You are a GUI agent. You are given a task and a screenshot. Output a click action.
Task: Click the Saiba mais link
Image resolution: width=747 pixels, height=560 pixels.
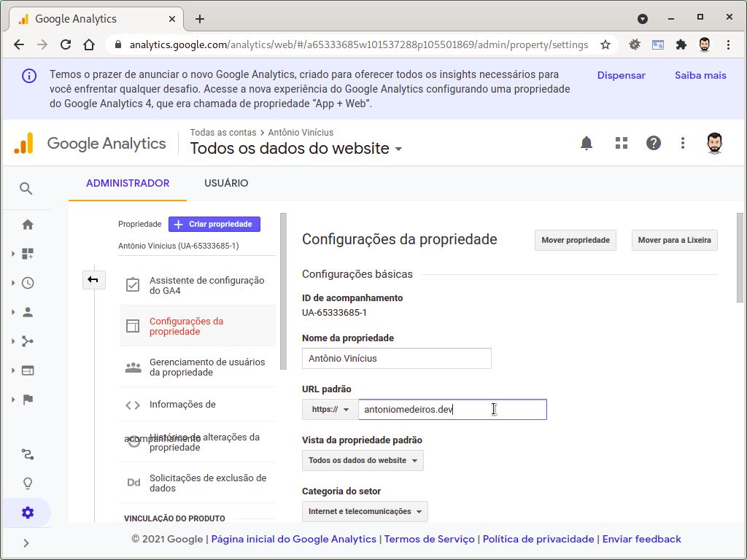(x=700, y=75)
